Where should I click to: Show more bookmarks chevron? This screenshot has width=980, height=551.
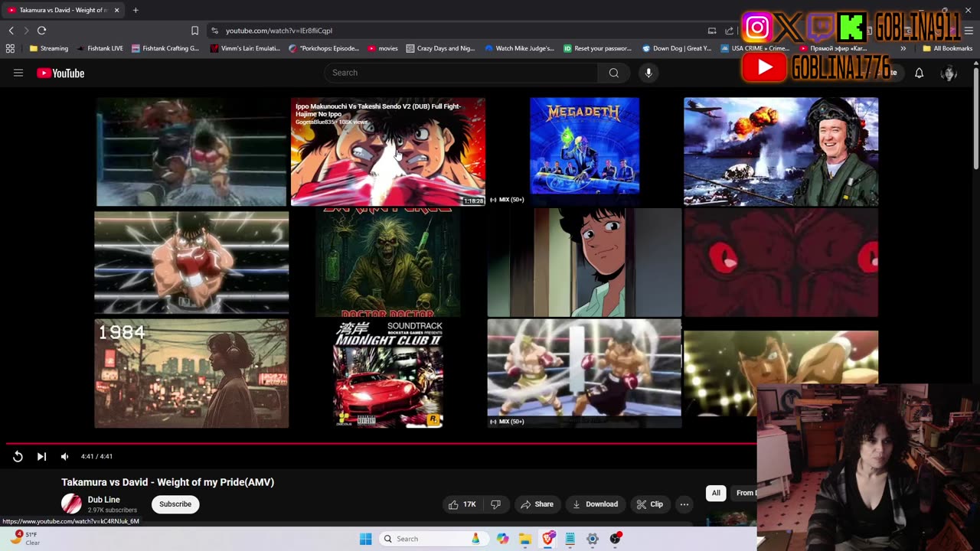[903, 48]
